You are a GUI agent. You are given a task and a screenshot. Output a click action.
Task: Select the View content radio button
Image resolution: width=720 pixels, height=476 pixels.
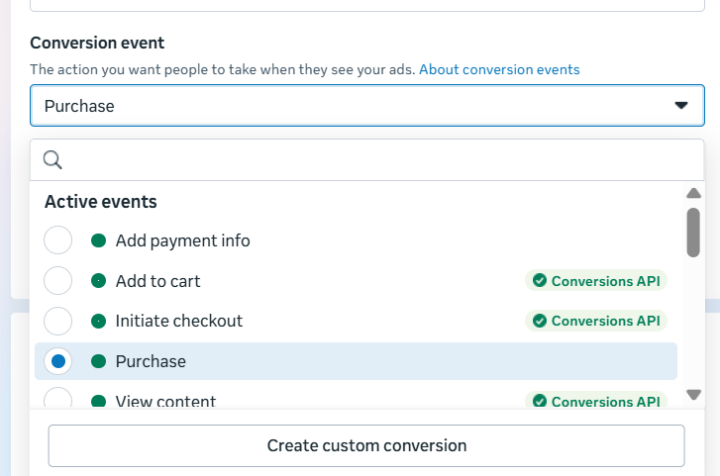[58, 398]
